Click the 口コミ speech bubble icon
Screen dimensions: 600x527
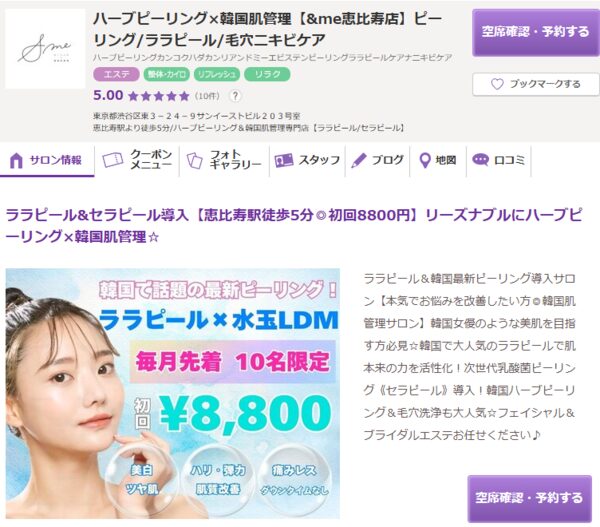[480, 160]
